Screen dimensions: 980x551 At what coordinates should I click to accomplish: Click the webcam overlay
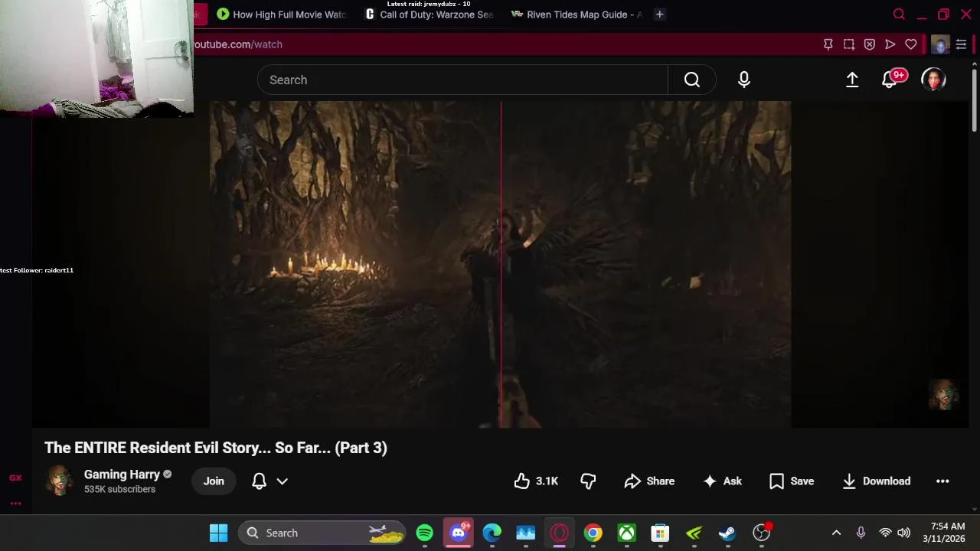tap(96, 59)
